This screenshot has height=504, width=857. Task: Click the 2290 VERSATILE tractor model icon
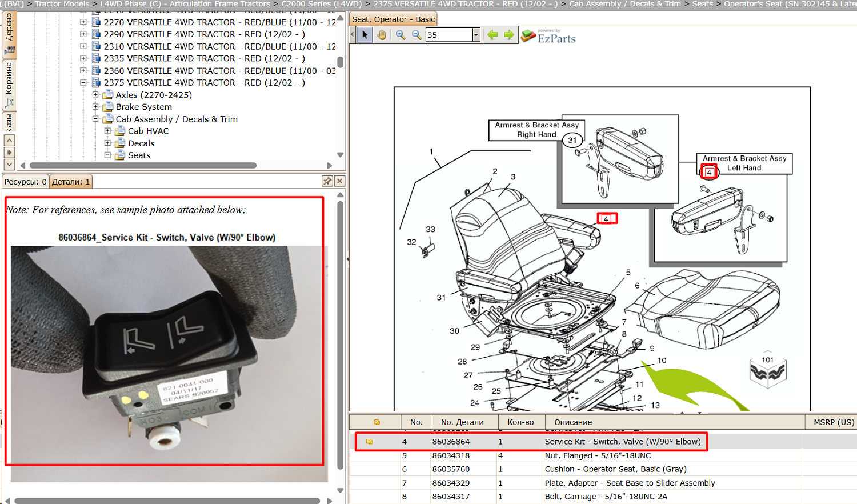point(97,34)
